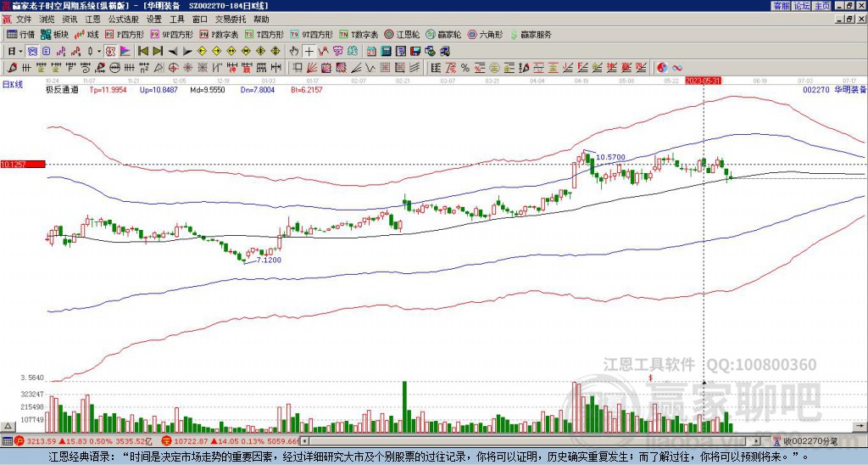This screenshot has width=868, height=465.
Task: Open 赢家服务 with dollar icon
Action: click(x=531, y=34)
